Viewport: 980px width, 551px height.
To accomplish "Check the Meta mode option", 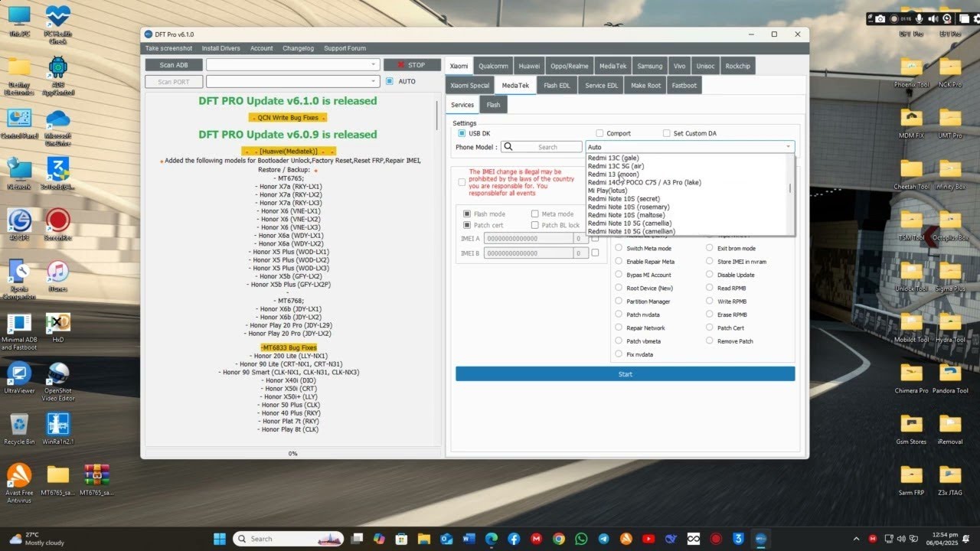I will (534, 214).
